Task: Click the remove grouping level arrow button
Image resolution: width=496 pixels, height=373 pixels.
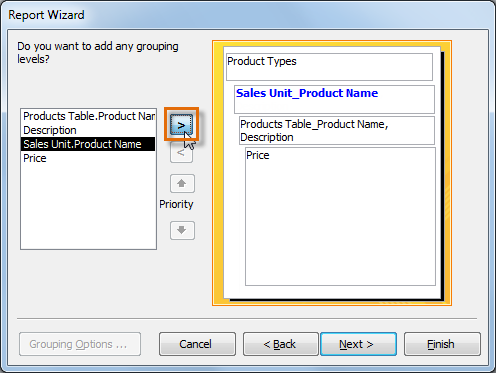Action: [181, 153]
